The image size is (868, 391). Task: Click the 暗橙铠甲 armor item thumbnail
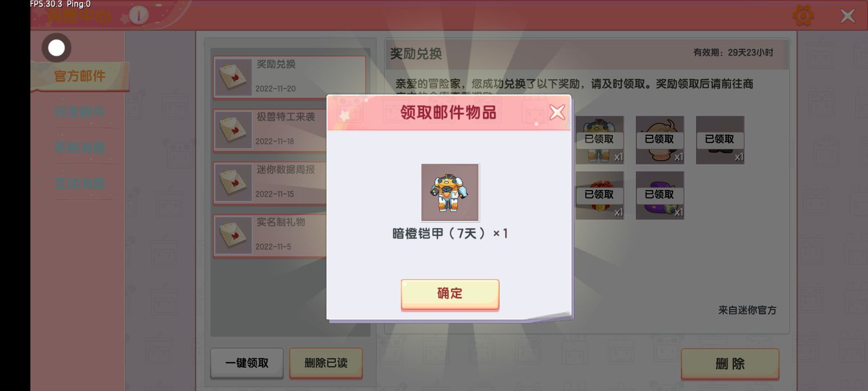coord(450,192)
